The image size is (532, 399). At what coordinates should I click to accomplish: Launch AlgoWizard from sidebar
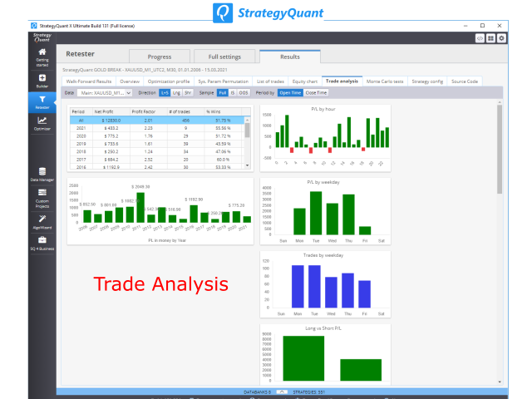coord(42,222)
